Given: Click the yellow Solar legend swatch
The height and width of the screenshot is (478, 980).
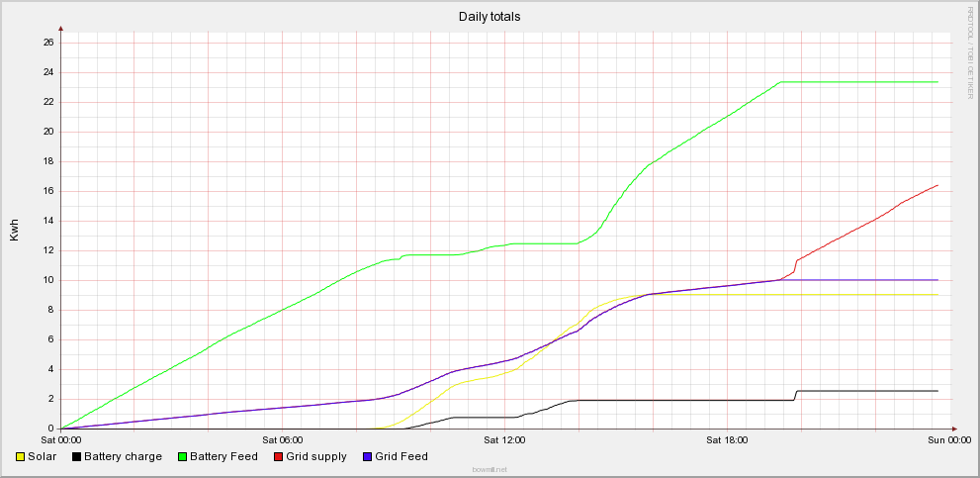Looking at the screenshot, I should click(x=21, y=456).
